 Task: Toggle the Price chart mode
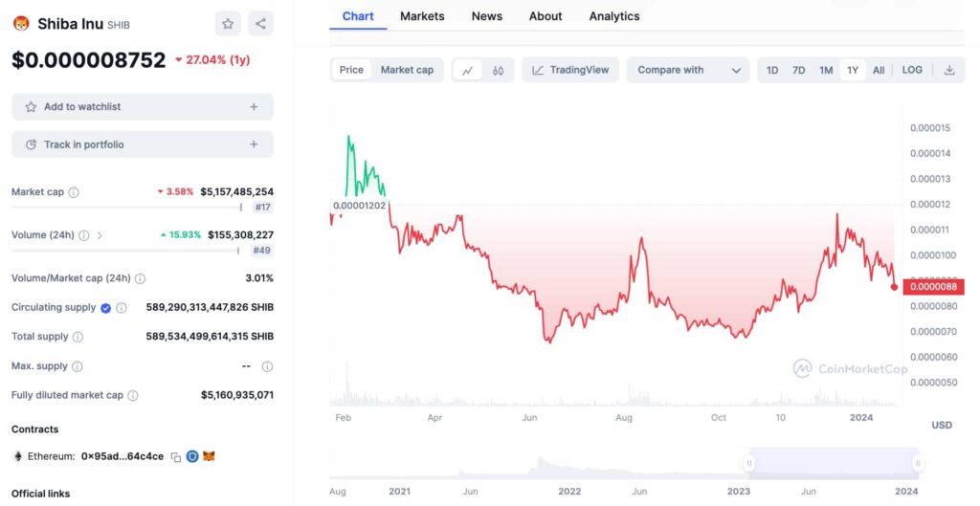click(351, 70)
